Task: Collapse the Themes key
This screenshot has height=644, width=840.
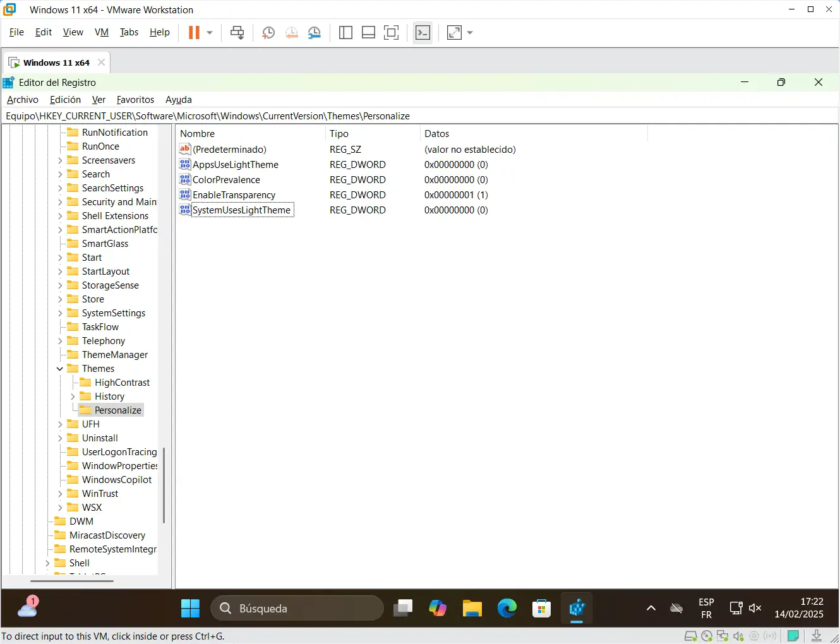Action: 60,369
